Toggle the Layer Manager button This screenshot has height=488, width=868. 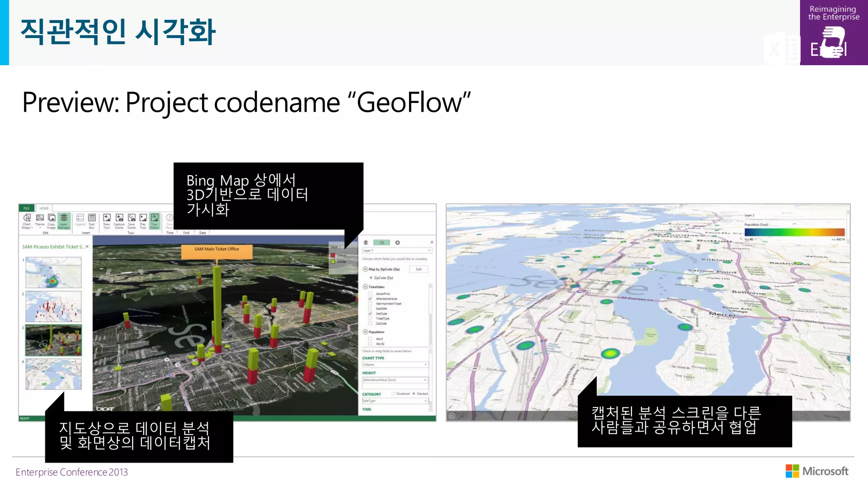click(64, 221)
